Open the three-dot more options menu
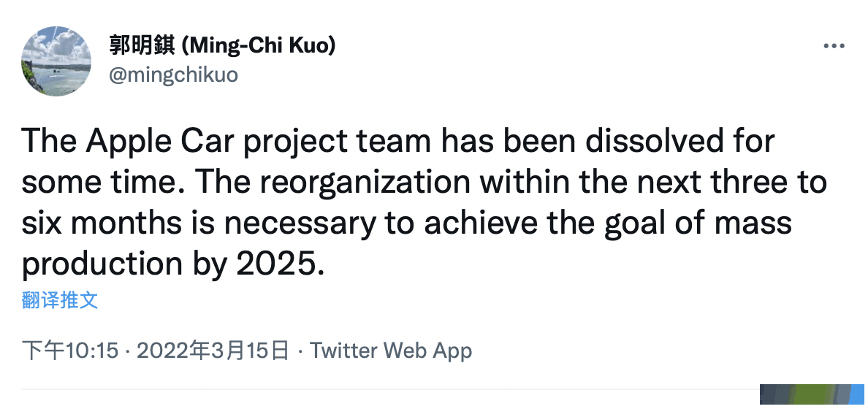This screenshot has height=409, width=868. click(x=834, y=46)
